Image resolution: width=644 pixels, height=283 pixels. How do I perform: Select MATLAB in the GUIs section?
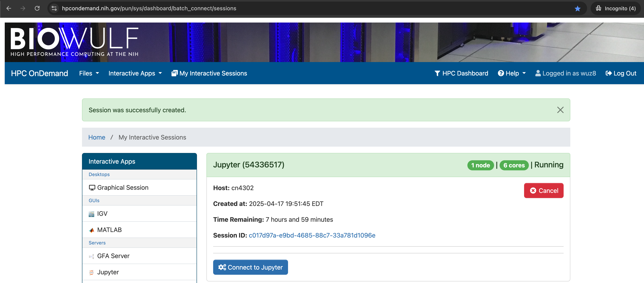109,230
